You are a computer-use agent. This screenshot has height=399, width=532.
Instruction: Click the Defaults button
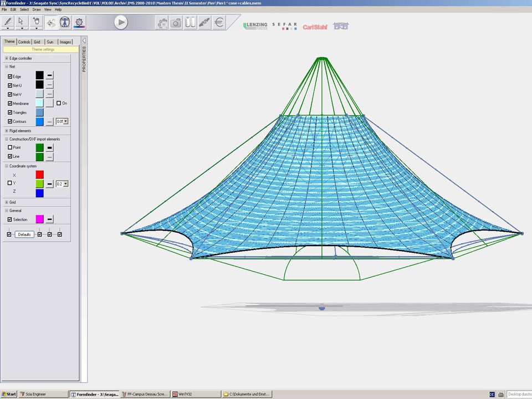pos(24,234)
